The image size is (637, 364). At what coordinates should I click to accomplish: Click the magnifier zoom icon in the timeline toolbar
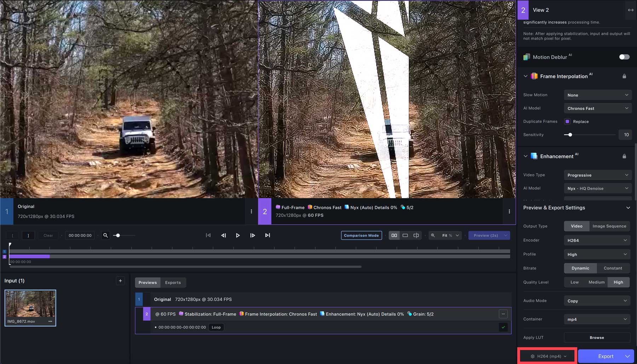coord(105,235)
